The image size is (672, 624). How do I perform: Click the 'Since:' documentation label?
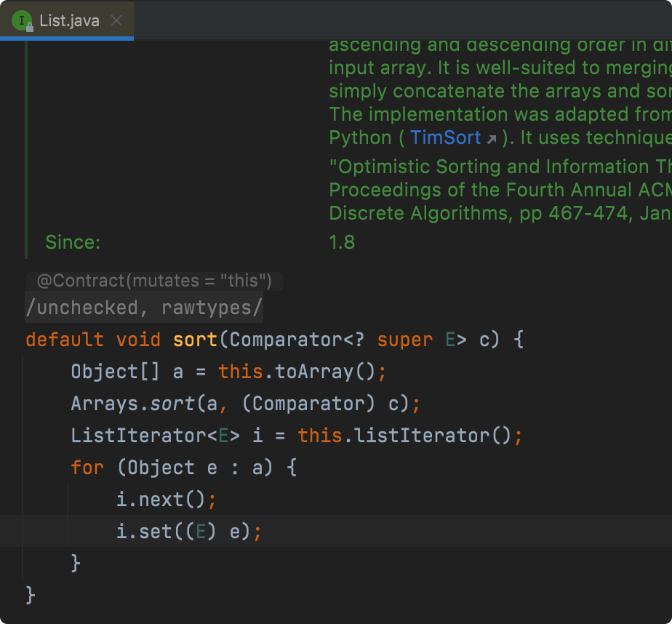coord(73,242)
